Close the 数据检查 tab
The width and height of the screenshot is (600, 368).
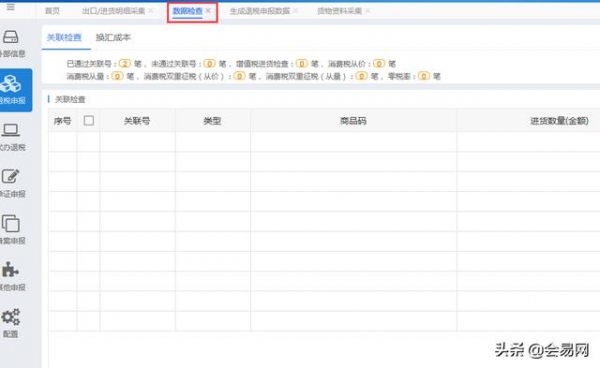[x=208, y=11]
